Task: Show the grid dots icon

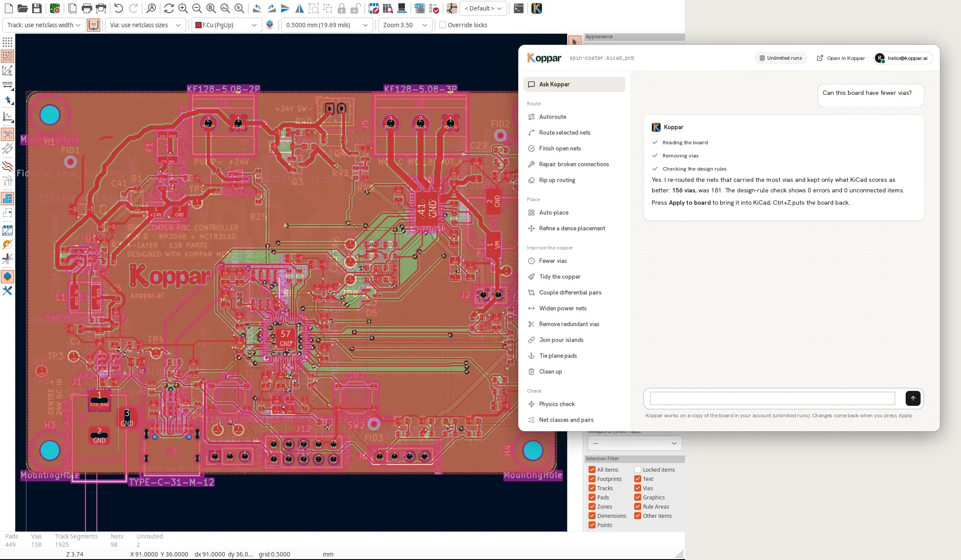Action: click(7, 42)
